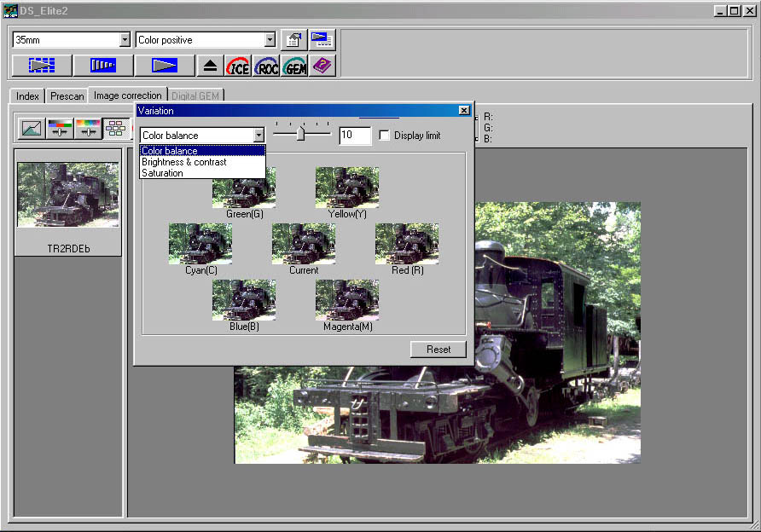This screenshot has height=532, width=761.
Task: Click the Reset button
Action: point(439,350)
